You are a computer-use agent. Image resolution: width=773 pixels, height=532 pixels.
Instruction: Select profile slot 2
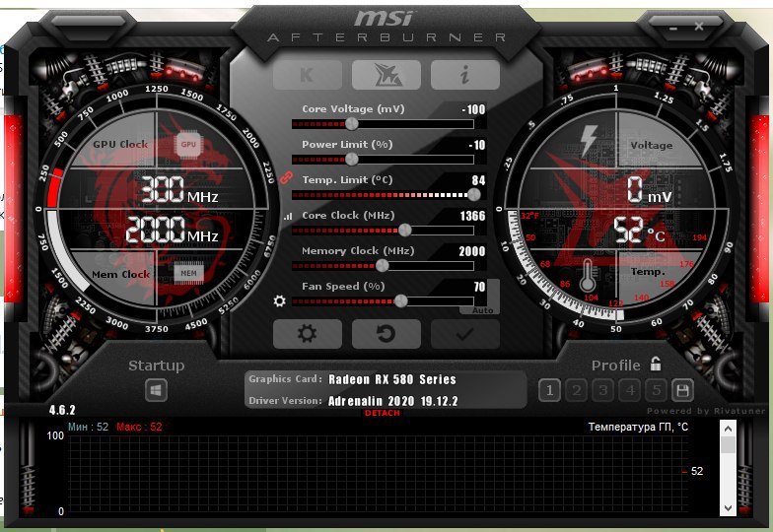576,390
